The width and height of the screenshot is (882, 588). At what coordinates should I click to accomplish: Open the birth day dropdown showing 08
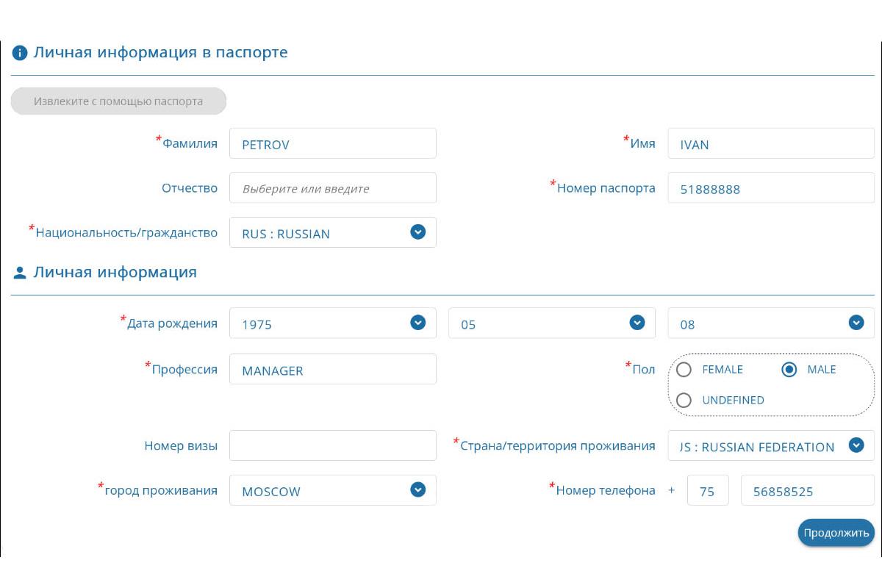(x=771, y=323)
